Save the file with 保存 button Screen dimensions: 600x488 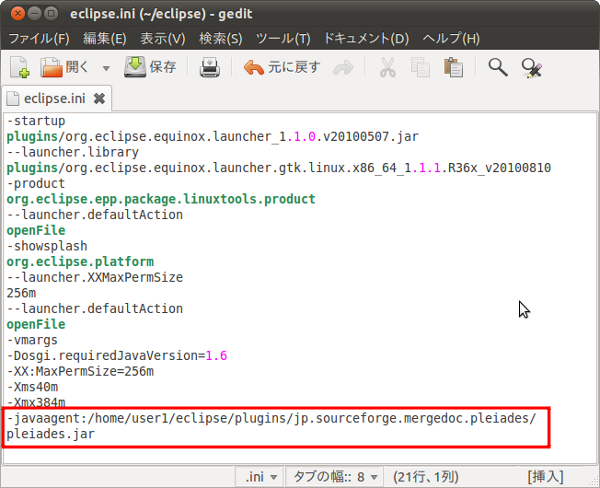[x=150, y=67]
